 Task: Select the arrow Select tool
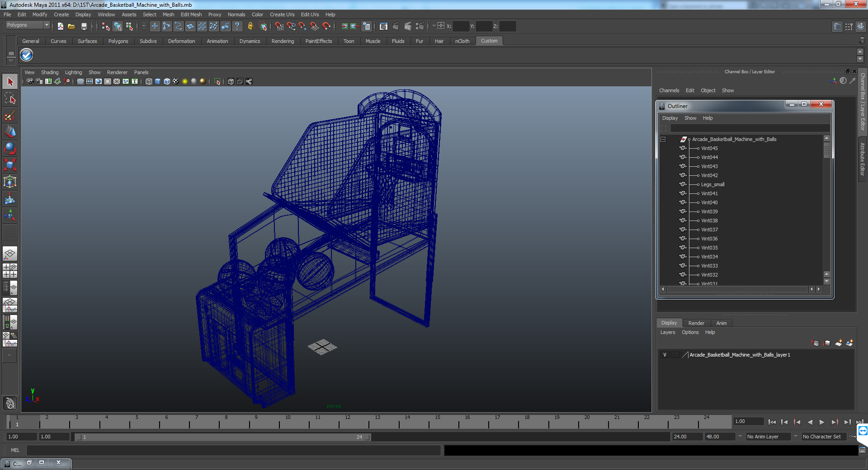click(x=10, y=82)
